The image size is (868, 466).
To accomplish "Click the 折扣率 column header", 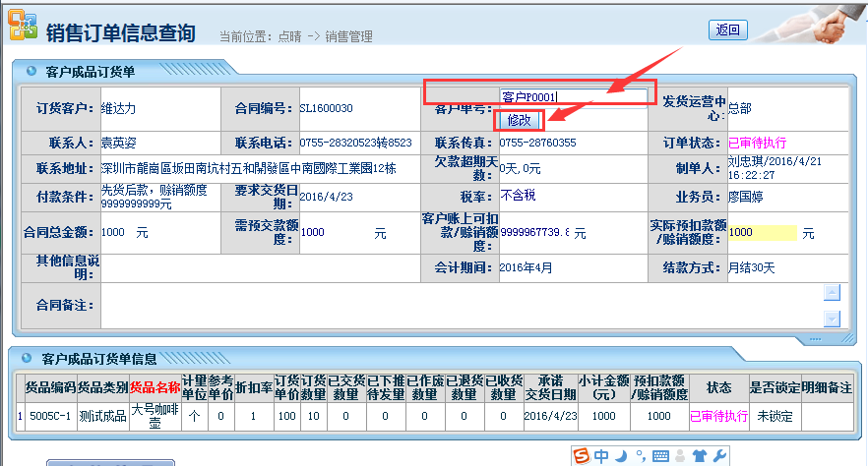I will click(254, 387).
